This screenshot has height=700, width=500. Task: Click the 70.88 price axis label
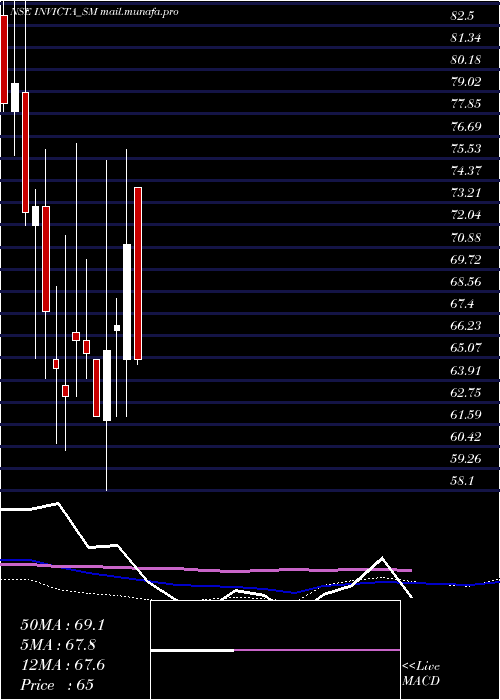click(x=466, y=237)
